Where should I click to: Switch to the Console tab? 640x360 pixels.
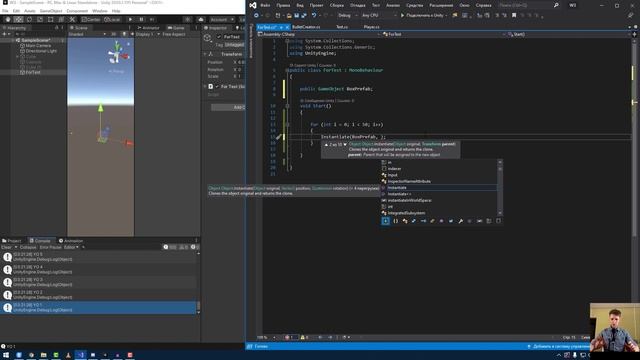pyautogui.click(x=40, y=241)
